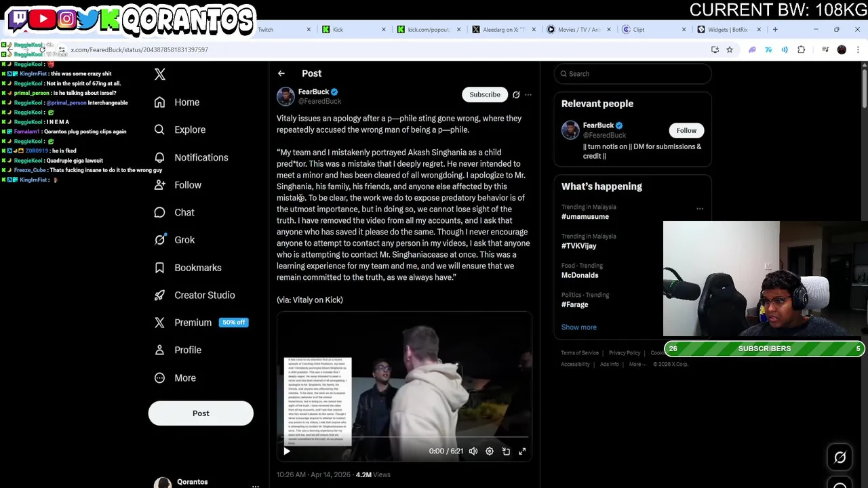The height and width of the screenshot is (488, 868).
Task: Click the page vertical scrollbar
Action: pos(864,88)
